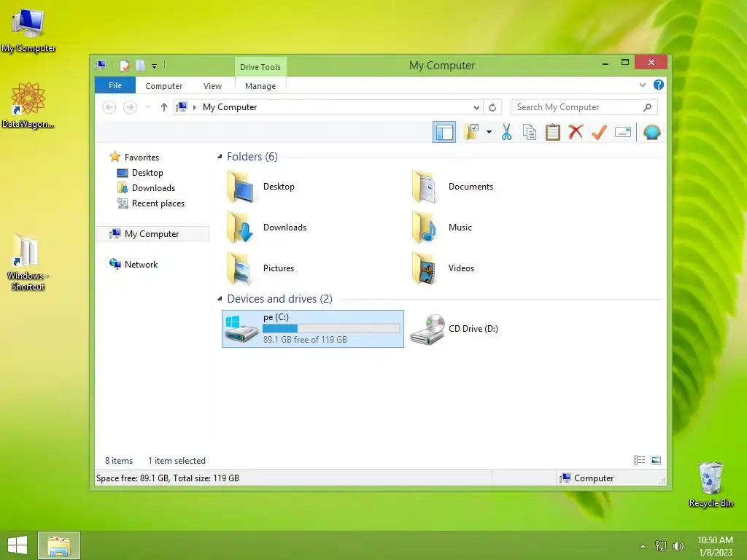The width and height of the screenshot is (747, 560).
Task: Go up one level with the Up arrow
Action: [x=164, y=107]
